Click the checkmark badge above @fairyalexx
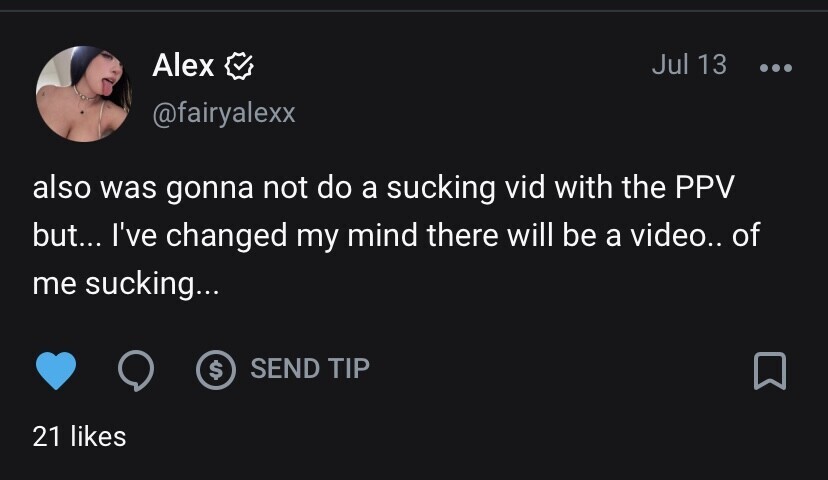Viewport: 828px width, 480px height. (x=239, y=67)
